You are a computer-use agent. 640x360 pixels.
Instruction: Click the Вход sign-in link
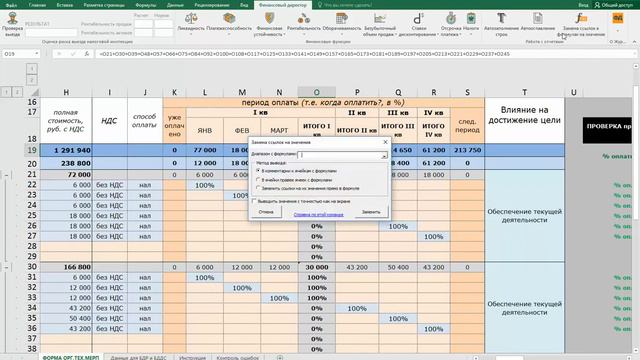(x=583, y=5)
